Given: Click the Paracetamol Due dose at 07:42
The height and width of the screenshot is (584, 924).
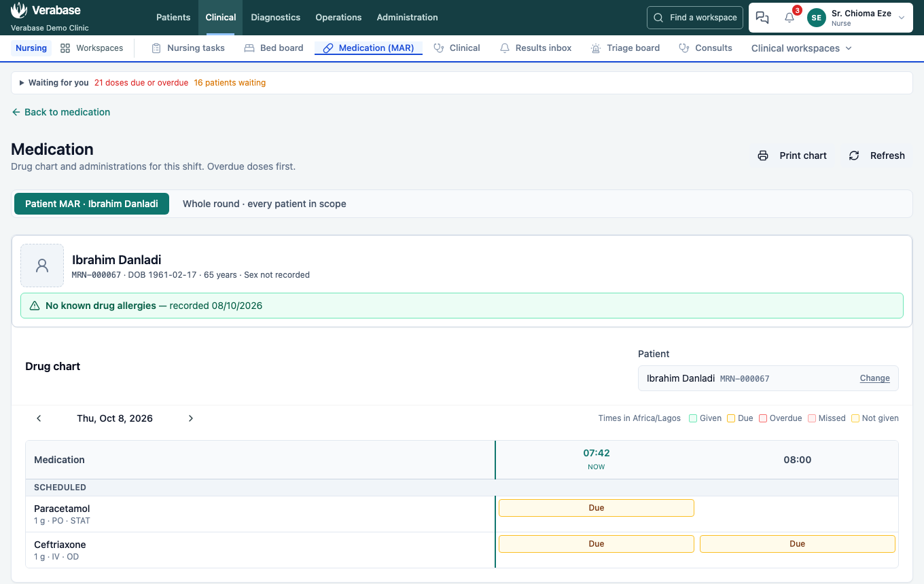Looking at the screenshot, I should click(x=597, y=508).
